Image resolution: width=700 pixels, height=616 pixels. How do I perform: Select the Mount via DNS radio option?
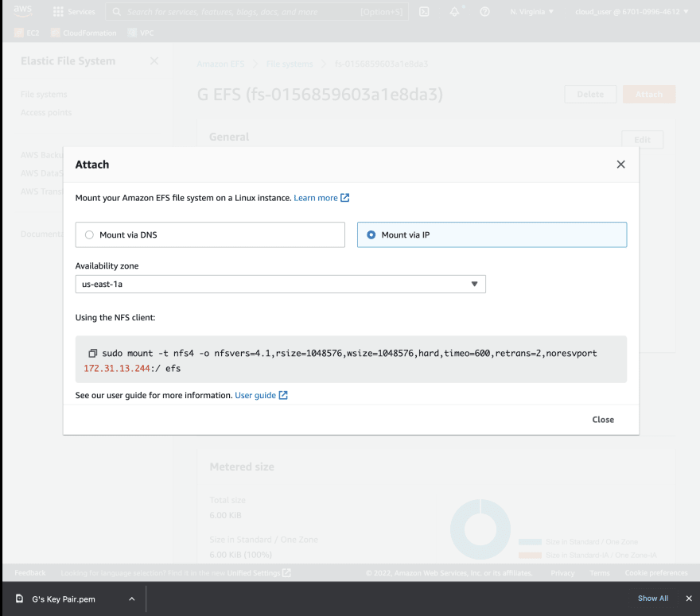coord(210,234)
